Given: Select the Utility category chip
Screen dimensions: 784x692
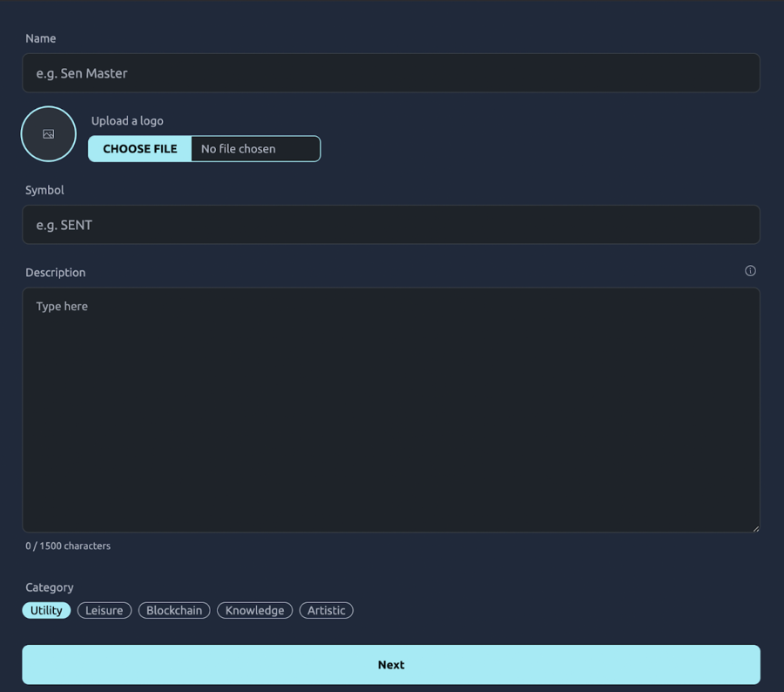Looking at the screenshot, I should 45,610.
